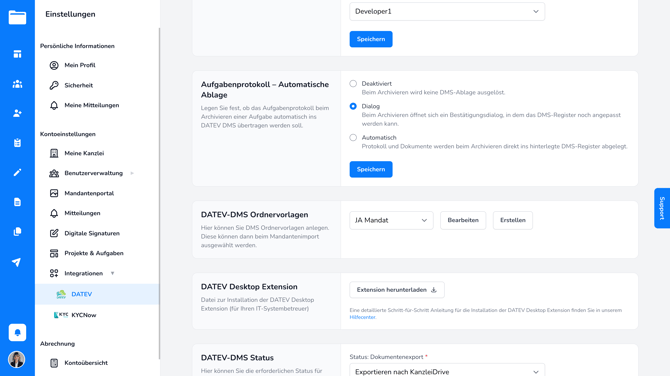Click the Mitteilungen bell icon under Kontoeinstellungen
Screen dimensions: 670x376
[54, 213]
